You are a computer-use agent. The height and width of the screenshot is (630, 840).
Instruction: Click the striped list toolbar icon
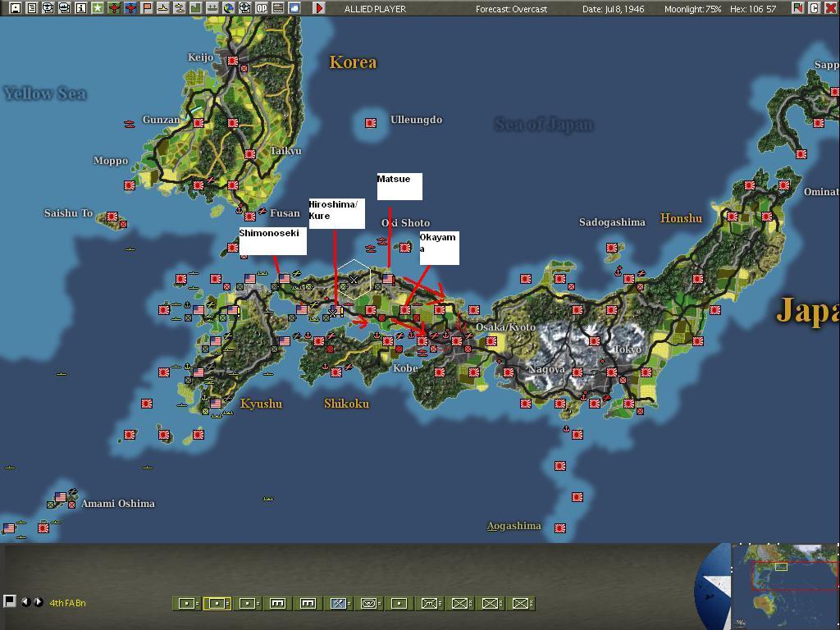(x=278, y=8)
